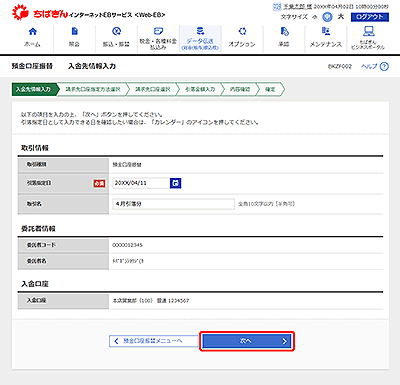The image size is (400, 385).
Task: Click the 入金口座 account value text
Action: pyautogui.click(x=151, y=301)
